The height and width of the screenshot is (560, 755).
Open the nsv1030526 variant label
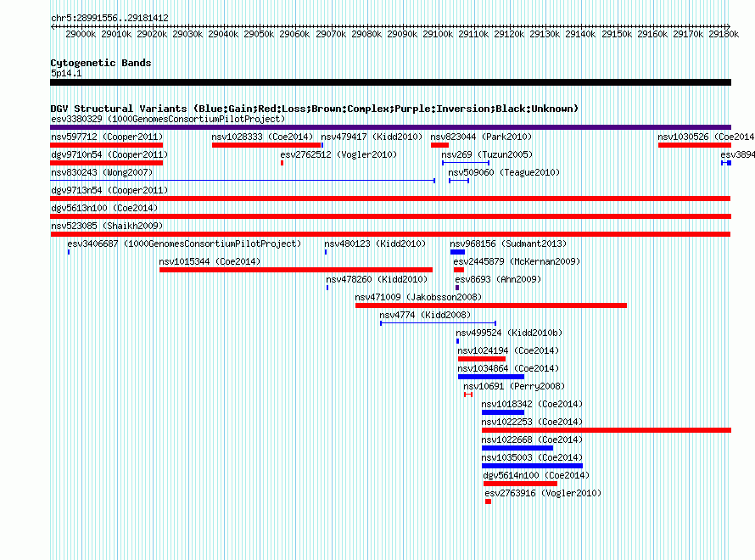[x=706, y=137]
